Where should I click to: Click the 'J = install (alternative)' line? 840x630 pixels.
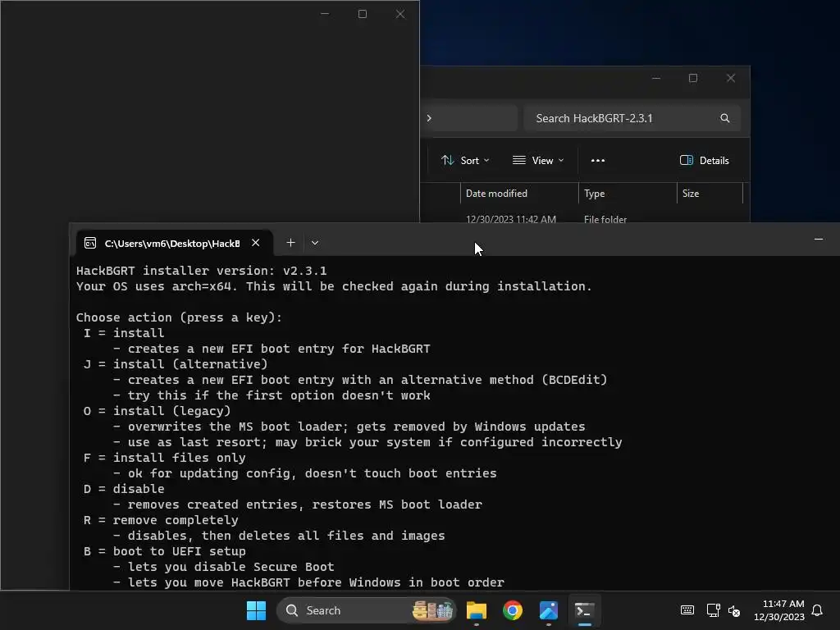point(176,363)
